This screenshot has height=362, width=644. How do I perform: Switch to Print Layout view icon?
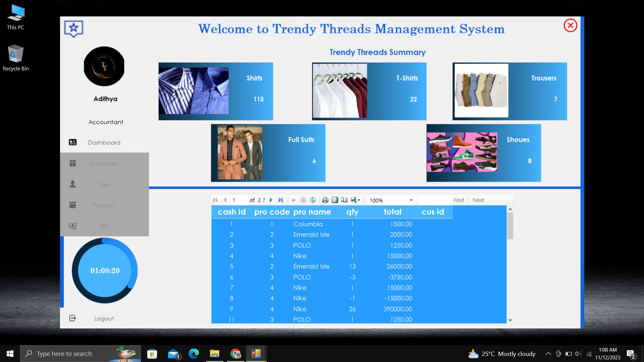pos(334,200)
